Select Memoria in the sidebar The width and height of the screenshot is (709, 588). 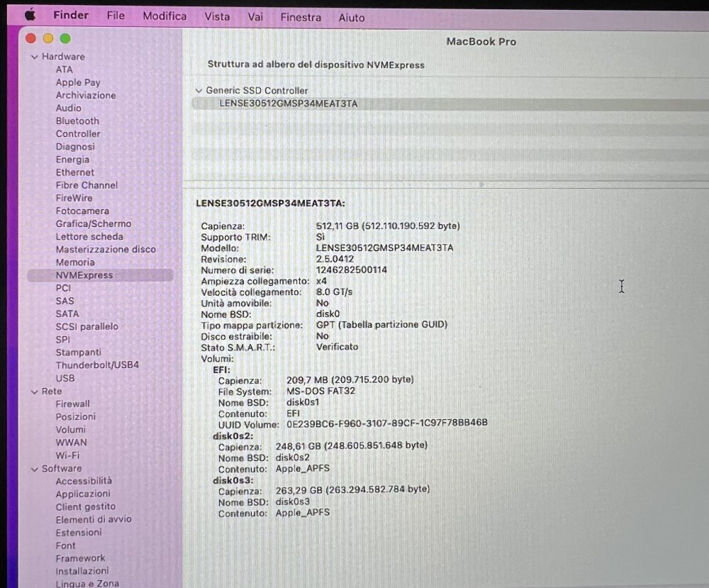[x=75, y=262]
